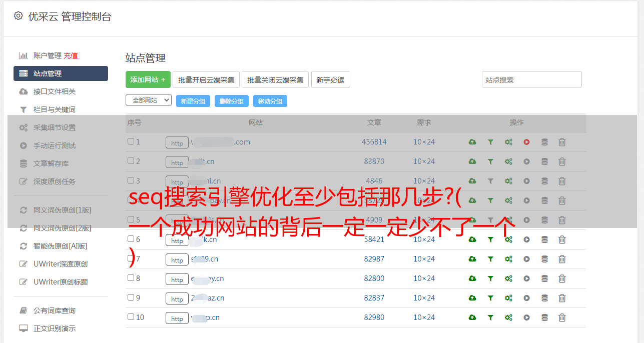This screenshot has height=343, width=644.
Task: Click the database stack icon in row 3
Action: pos(544,181)
